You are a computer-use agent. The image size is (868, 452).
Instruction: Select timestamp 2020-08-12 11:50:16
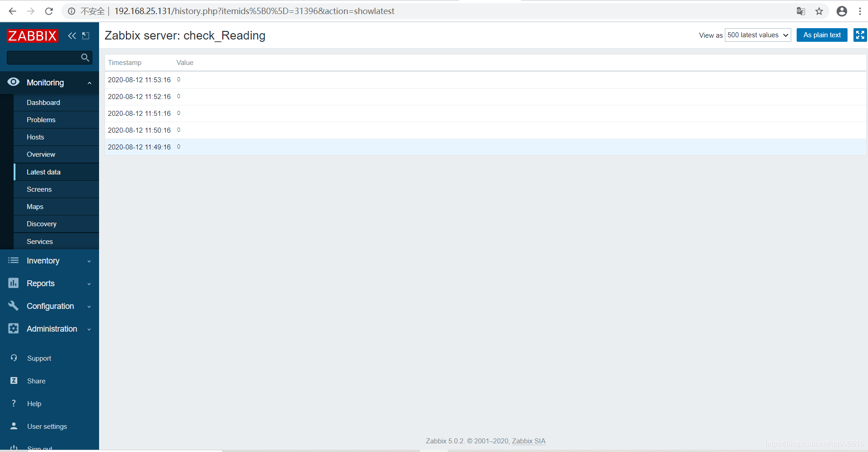coord(139,130)
